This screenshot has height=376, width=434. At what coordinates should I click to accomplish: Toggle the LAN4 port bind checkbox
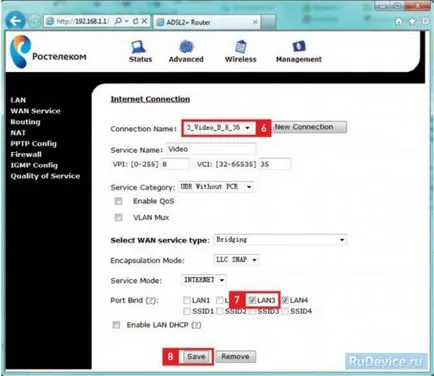click(285, 300)
